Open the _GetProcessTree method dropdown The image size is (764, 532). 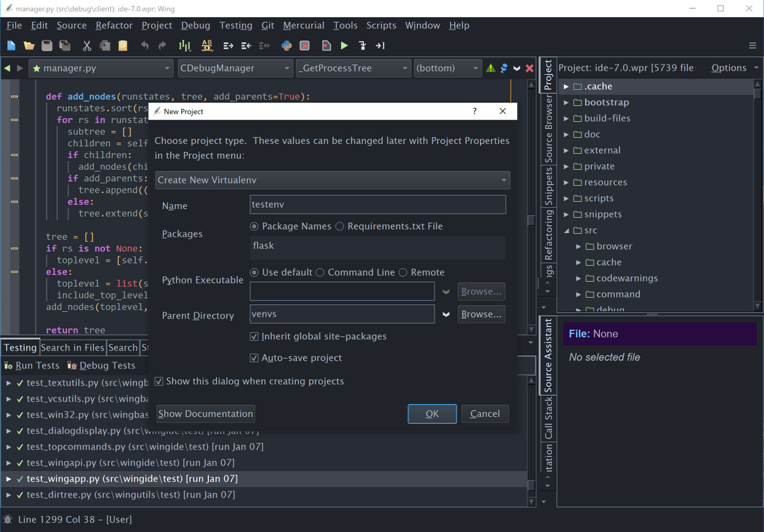click(354, 68)
